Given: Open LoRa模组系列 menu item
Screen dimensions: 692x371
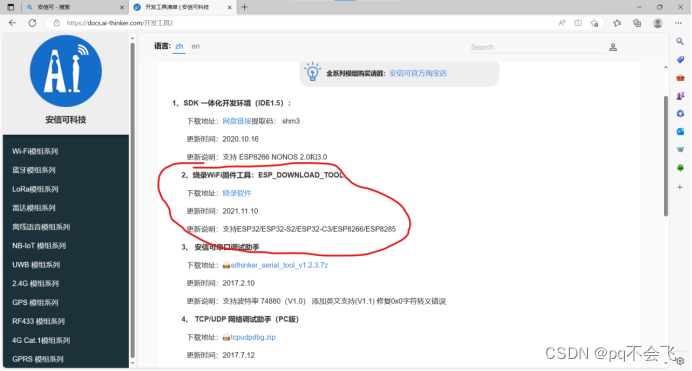Looking at the screenshot, I should pos(35,189).
